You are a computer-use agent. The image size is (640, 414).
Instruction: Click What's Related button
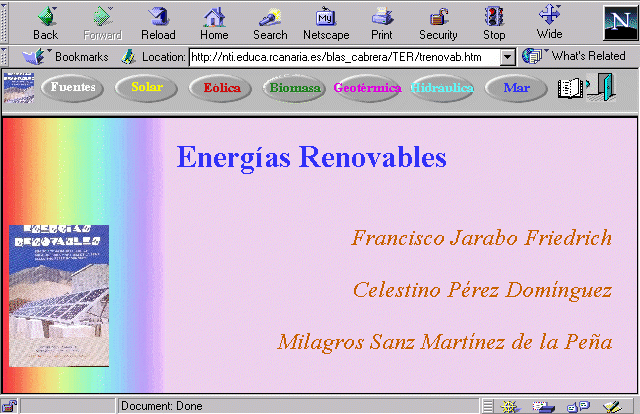pyautogui.click(x=577, y=57)
